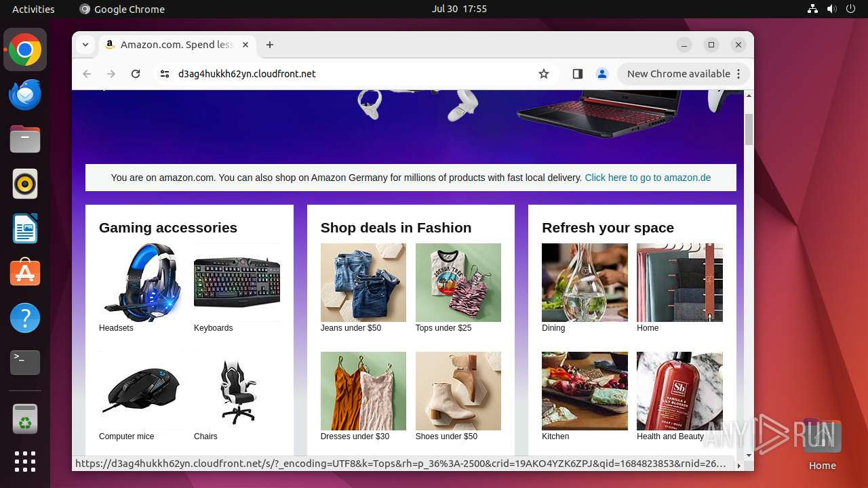Image resolution: width=868 pixels, height=488 pixels.
Task: Click the Refresh your space heading
Action: (608, 228)
